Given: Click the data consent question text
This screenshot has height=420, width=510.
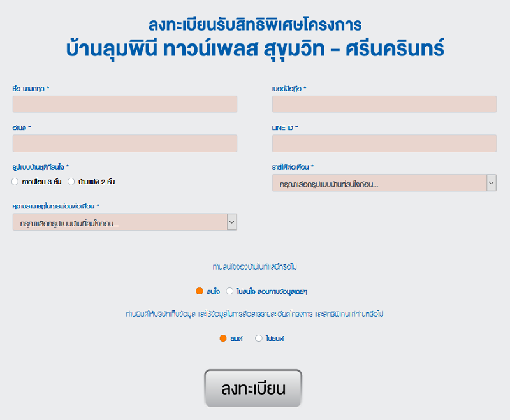Looking at the screenshot, I should click(254, 314).
